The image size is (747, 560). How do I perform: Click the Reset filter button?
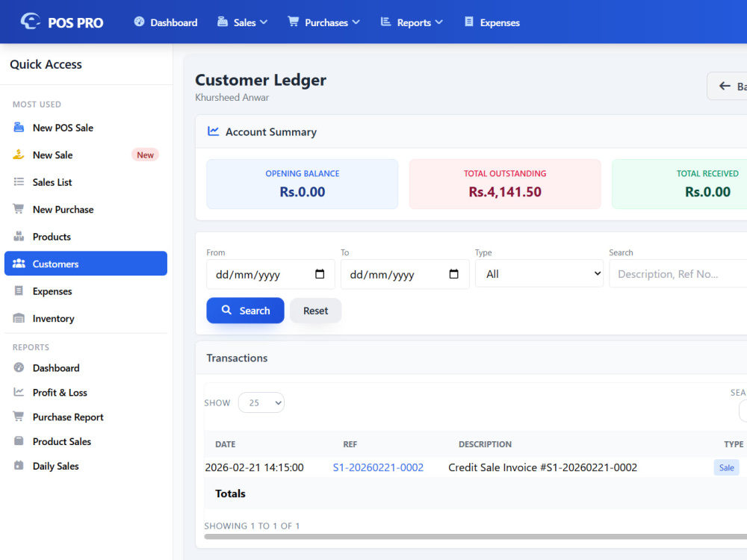(x=315, y=311)
